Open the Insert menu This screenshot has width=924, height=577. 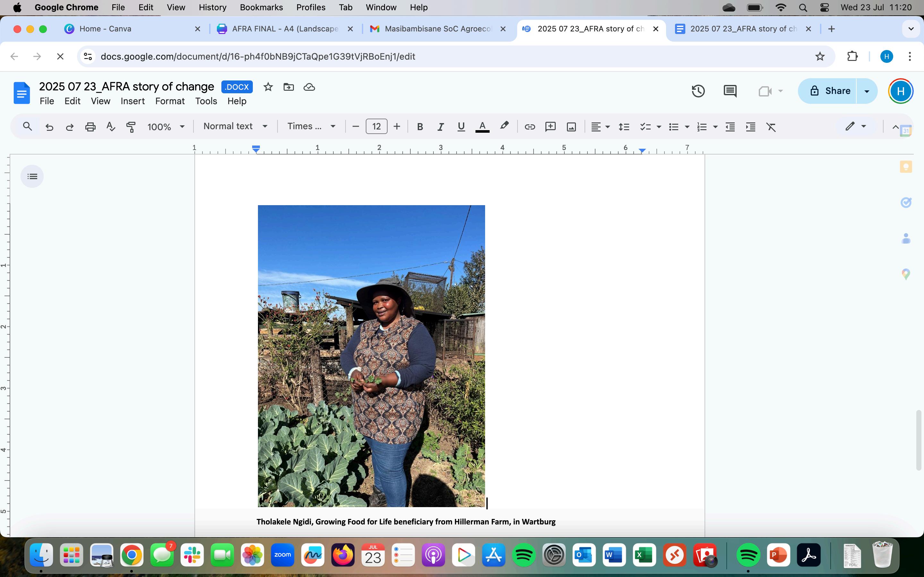coord(133,101)
